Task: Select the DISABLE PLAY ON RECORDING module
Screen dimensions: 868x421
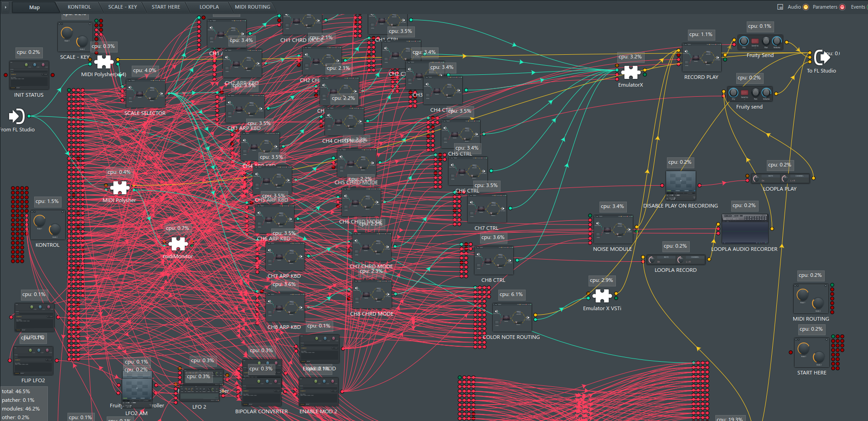Action: click(681, 186)
